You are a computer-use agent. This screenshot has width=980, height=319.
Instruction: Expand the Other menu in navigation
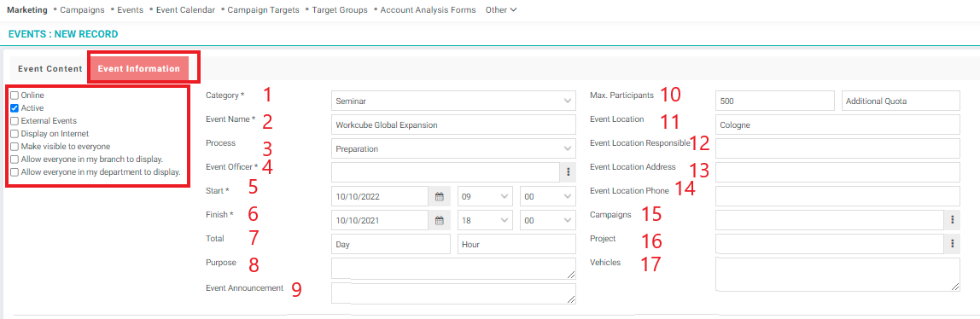(x=500, y=10)
